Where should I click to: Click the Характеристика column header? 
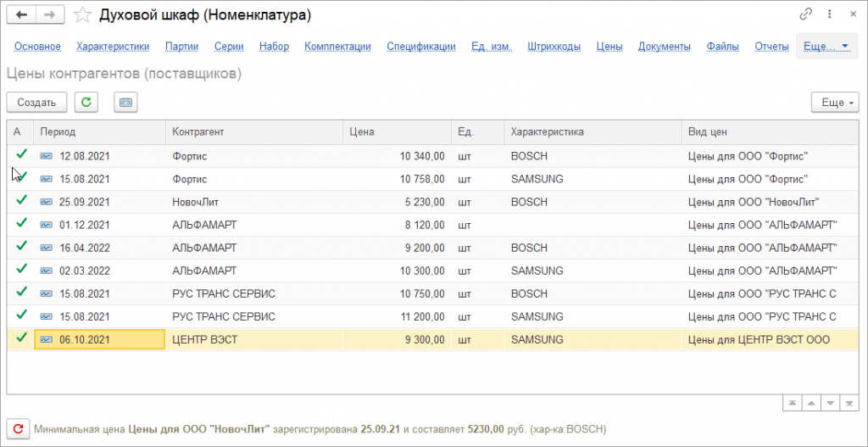coord(593,131)
